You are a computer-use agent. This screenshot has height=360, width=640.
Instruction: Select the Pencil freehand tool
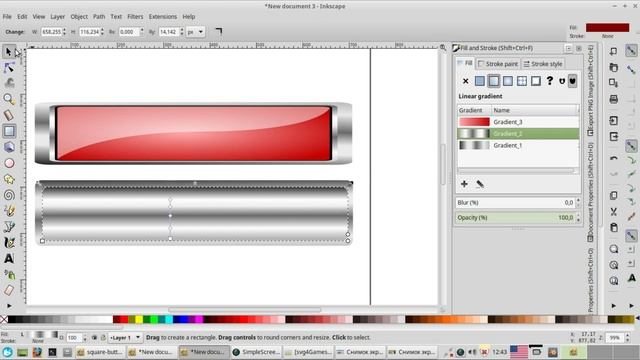tap(9, 211)
